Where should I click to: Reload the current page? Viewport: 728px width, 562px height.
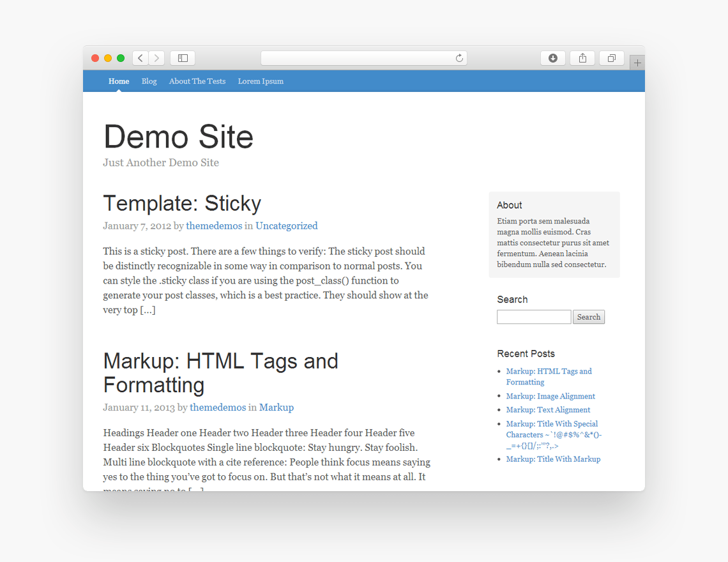459,57
